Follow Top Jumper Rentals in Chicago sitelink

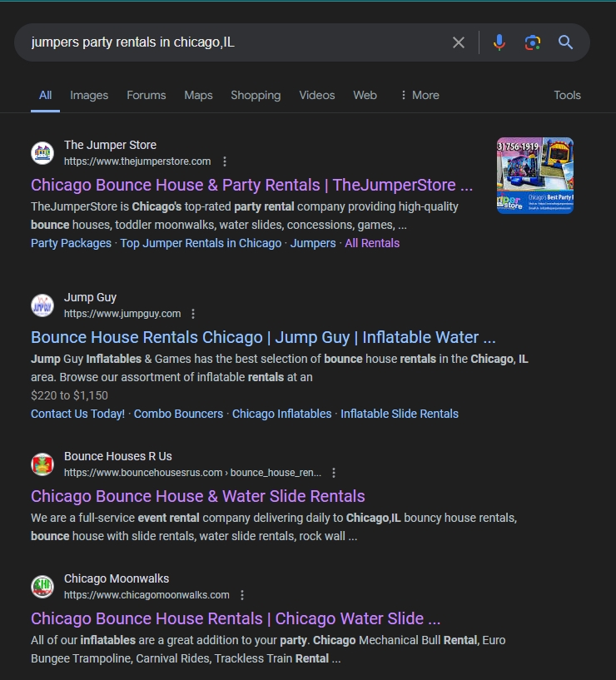(201, 243)
